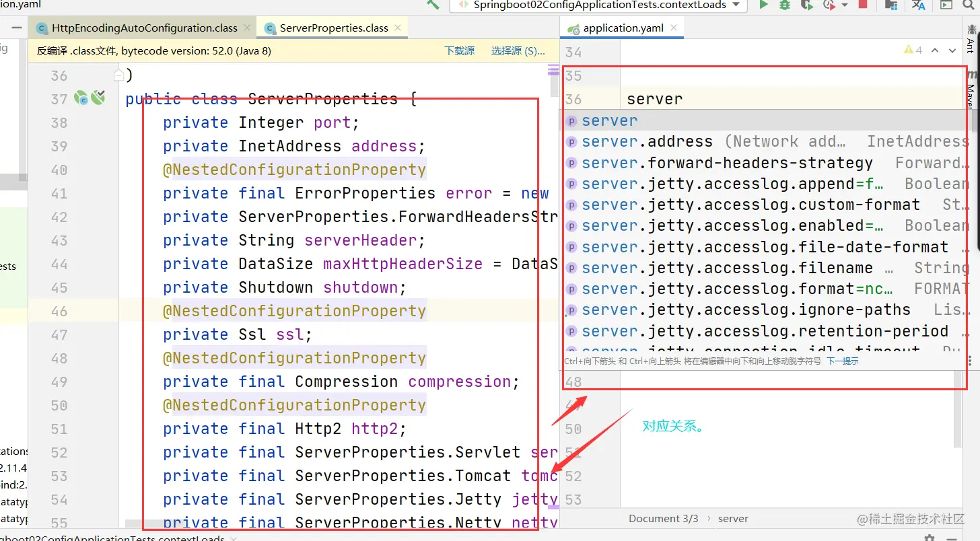Click @NestedConfigurationProperty on line 46
The width and height of the screenshot is (980, 541).
tap(295, 311)
